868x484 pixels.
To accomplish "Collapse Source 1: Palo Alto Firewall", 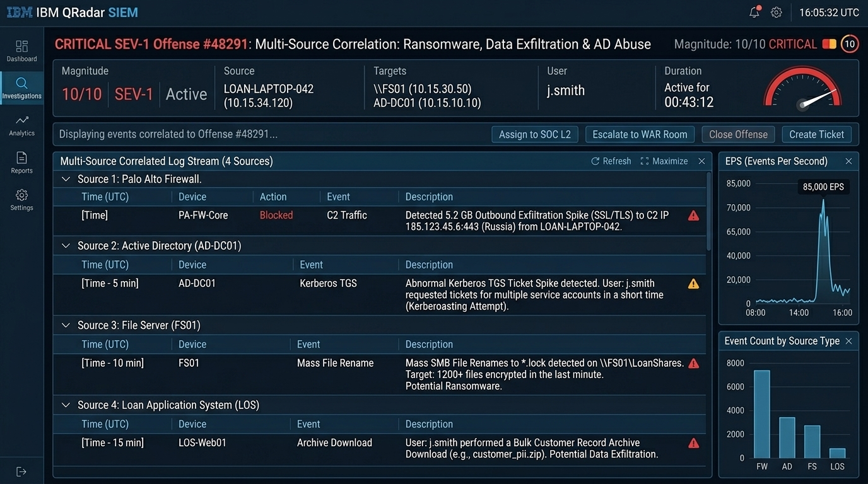I will coord(66,179).
